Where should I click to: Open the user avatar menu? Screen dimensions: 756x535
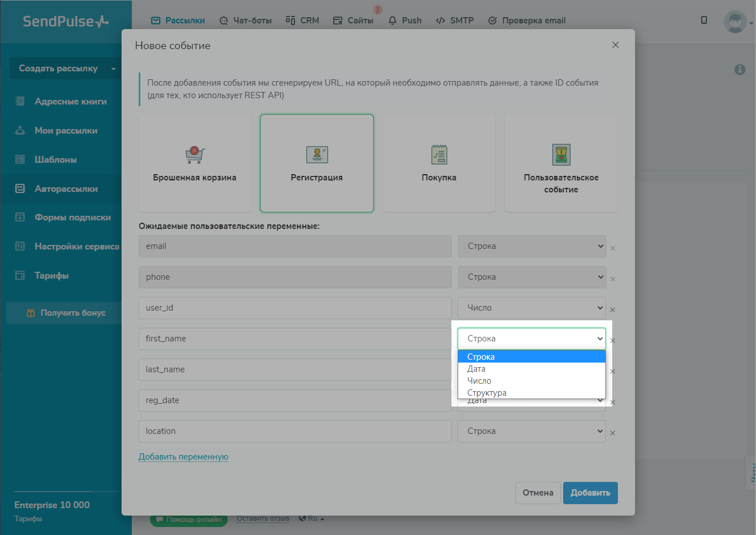[x=737, y=22]
